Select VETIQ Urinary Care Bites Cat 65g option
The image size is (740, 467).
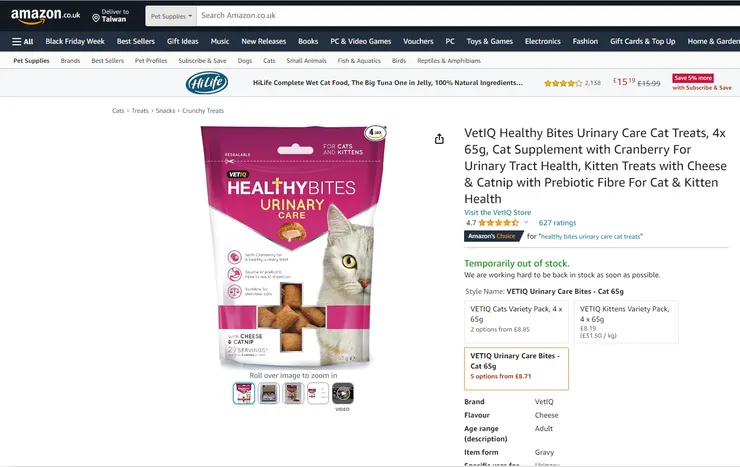point(516,369)
